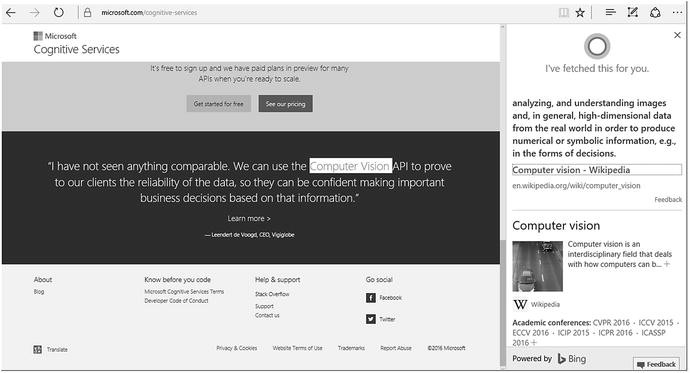The width and height of the screenshot is (690, 373).
Task: Follow the Learn more link
Action: 249,219
